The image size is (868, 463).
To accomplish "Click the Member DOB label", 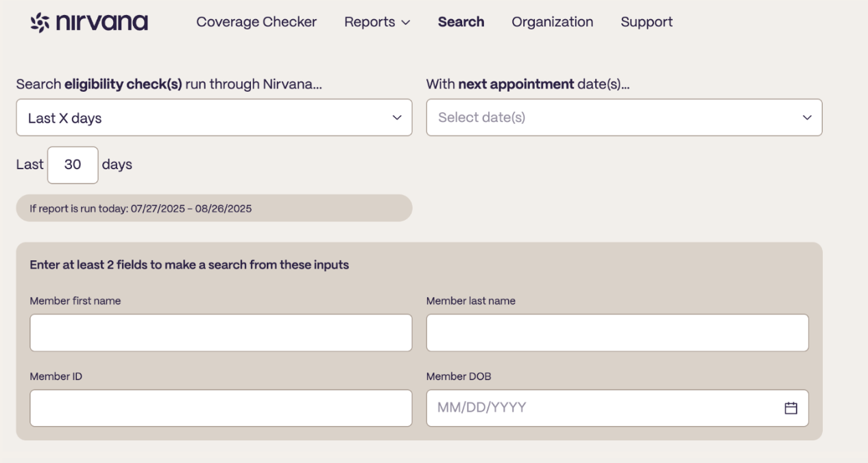I will click(x=459, y=376).
